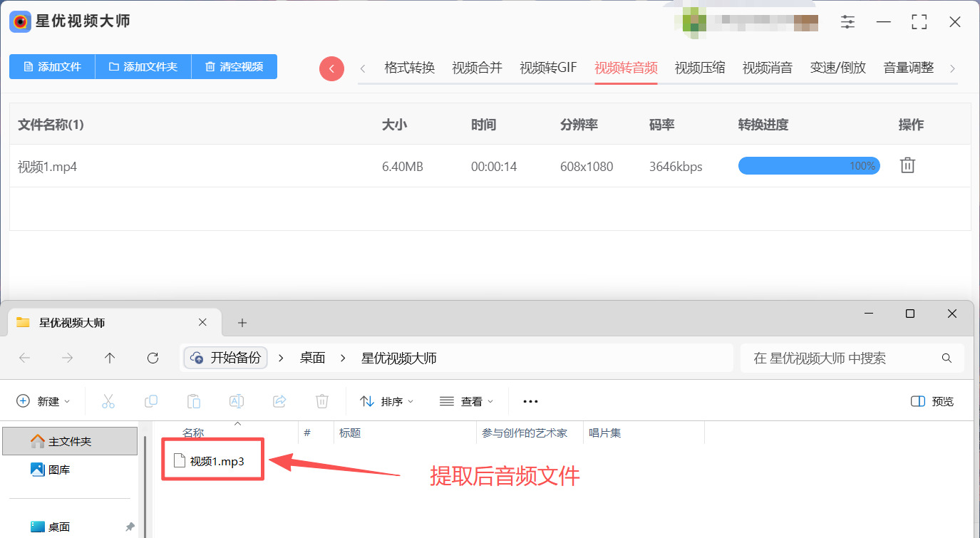Open the 变速/倒放 tab
The image size is (980, 538).
[x=838, y=68]
